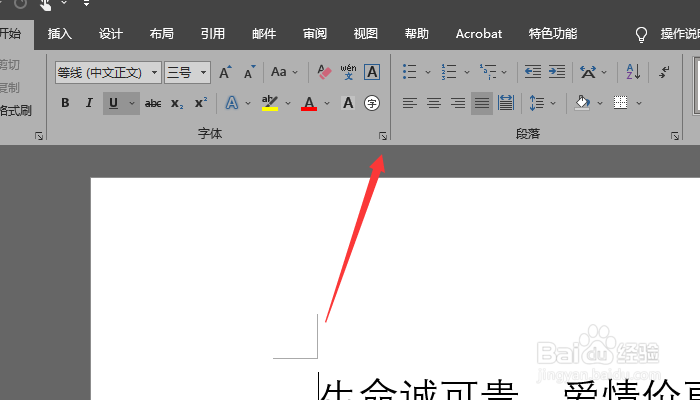
Task: Open the Asian layout icon
Action: pos(588,72)
